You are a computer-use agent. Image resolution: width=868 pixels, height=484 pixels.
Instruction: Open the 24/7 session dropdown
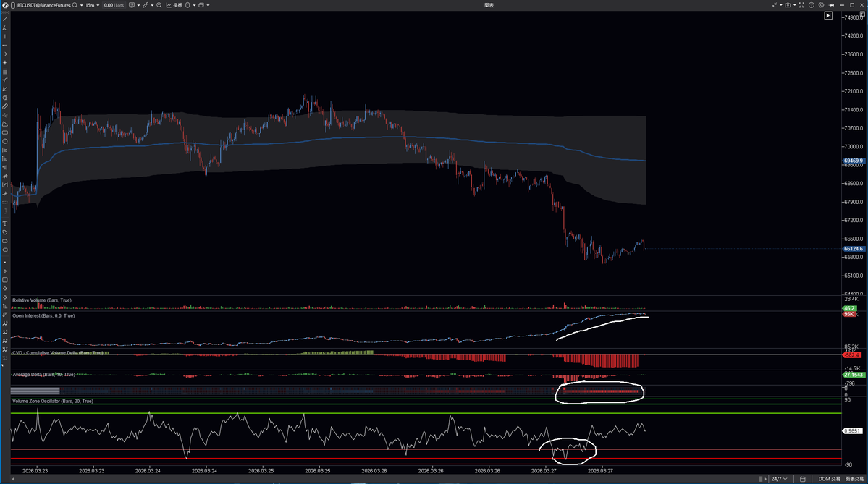[779, 479]
